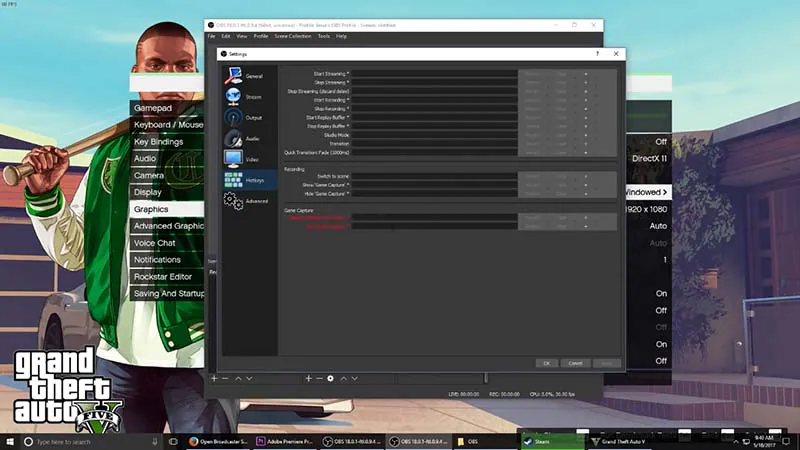Open the Profile menu in OBS
This screenshot has width=800, height=450.
click(x=261, y=36)
